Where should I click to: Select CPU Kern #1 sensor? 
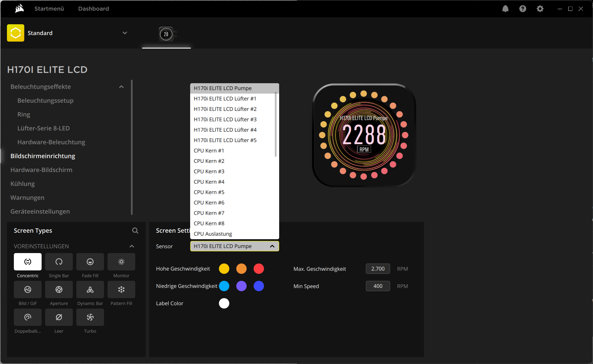point(233,151)
